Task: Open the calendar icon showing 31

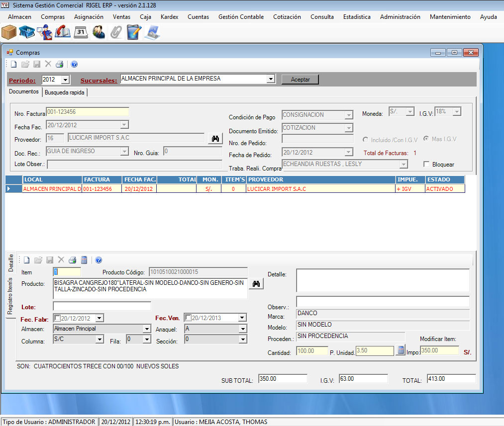Action: pos(81,32)
